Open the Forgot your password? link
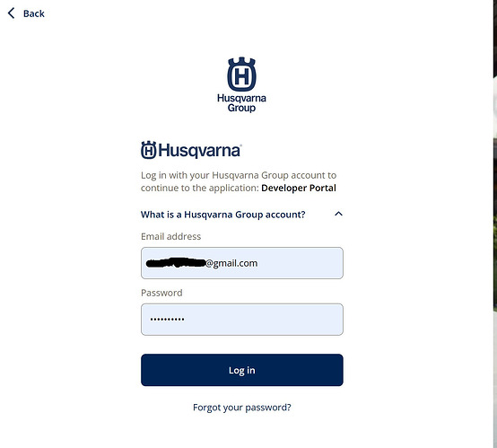 pos(242,408)
